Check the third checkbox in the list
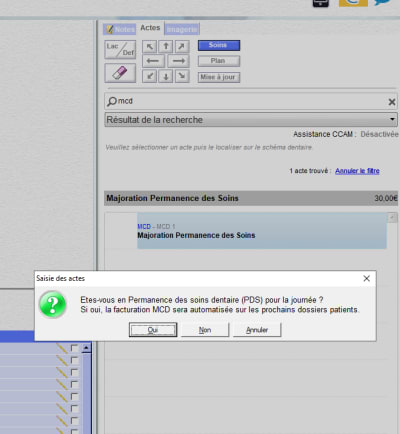Screen dimensions: 400x434 click(x=74, y=372)
